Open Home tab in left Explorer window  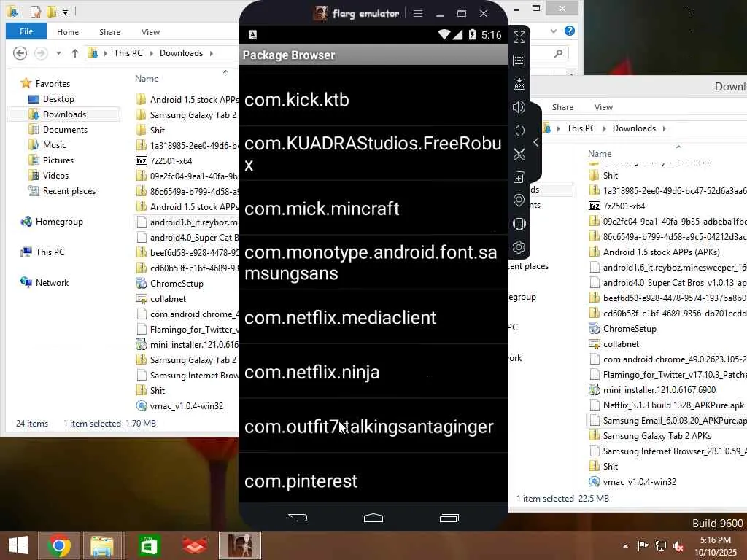[x=68, y=32]
